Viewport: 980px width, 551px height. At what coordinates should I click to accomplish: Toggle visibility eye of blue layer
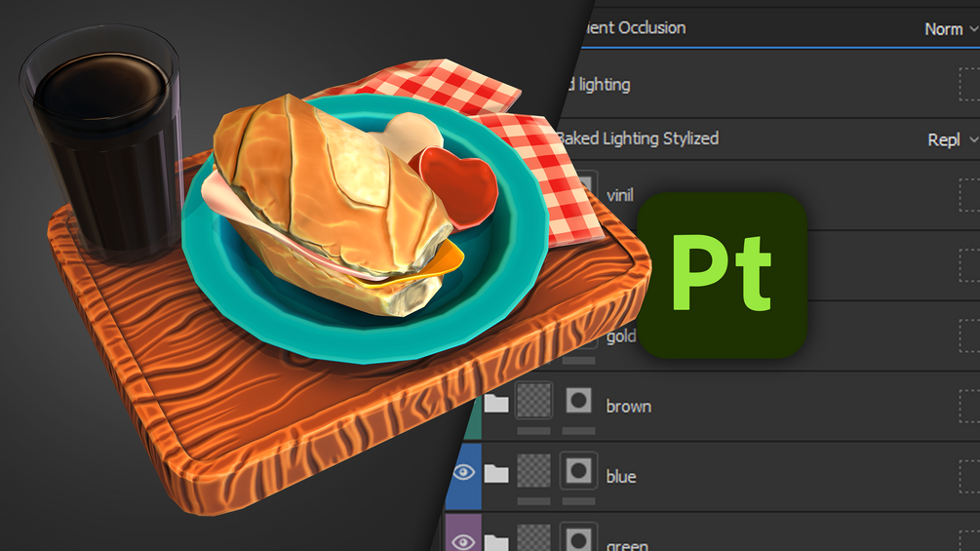(x=463, y=472)
